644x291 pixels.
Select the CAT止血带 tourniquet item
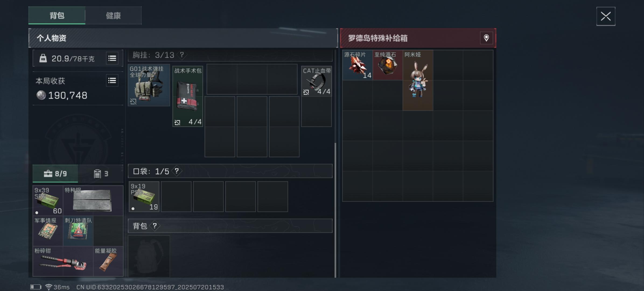[x=316, y=81]
